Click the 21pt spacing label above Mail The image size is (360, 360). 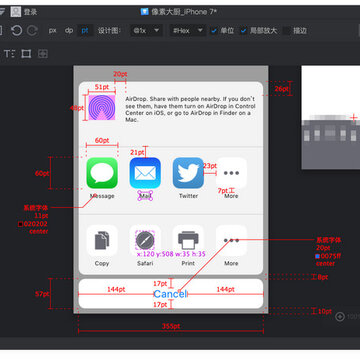coord(137,153)
